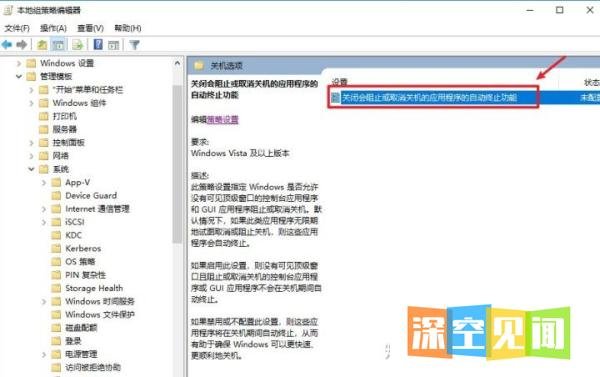Select the 系统 label in tree

60,169
